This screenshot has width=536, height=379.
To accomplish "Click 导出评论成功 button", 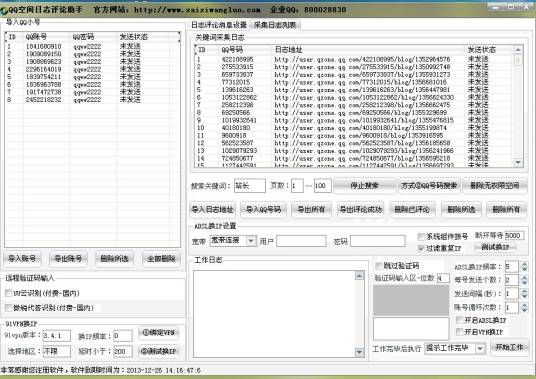I will [360, 209].
